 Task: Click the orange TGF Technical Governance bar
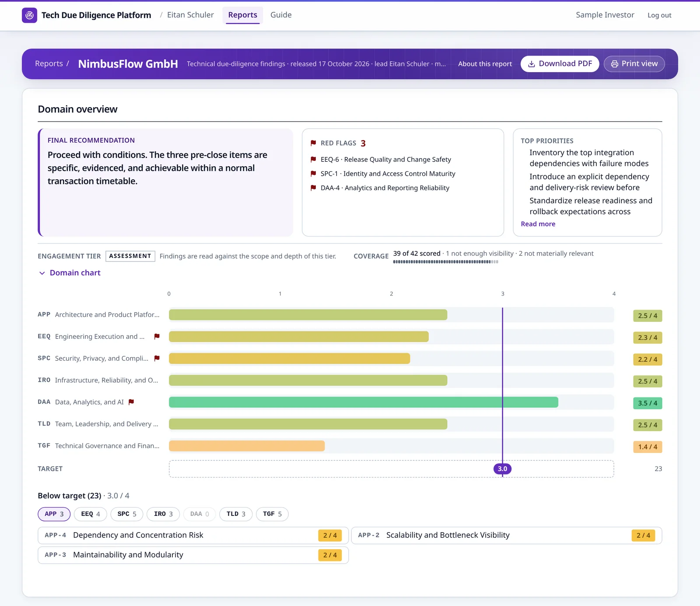pos(247,446)
